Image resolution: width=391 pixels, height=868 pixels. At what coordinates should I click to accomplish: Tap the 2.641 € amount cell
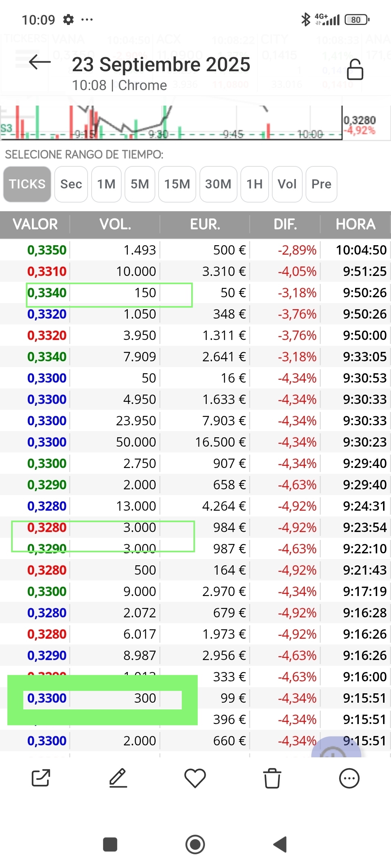[224, 357]
